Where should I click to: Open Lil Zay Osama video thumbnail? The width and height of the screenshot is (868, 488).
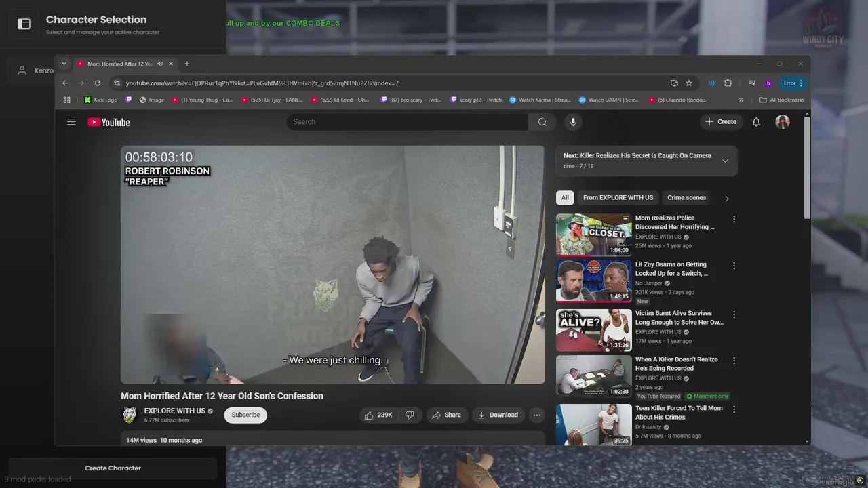(x=594, y=281)
